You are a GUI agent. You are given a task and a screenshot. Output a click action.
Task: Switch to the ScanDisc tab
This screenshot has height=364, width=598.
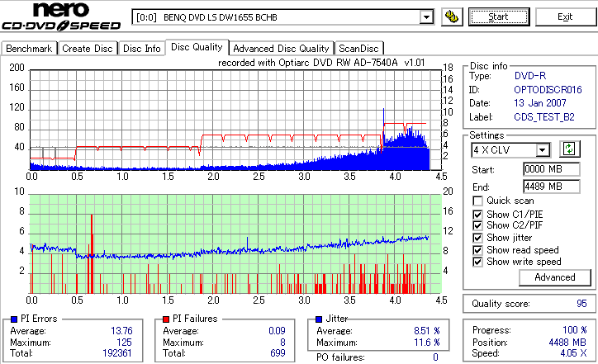tap(358, 49)
